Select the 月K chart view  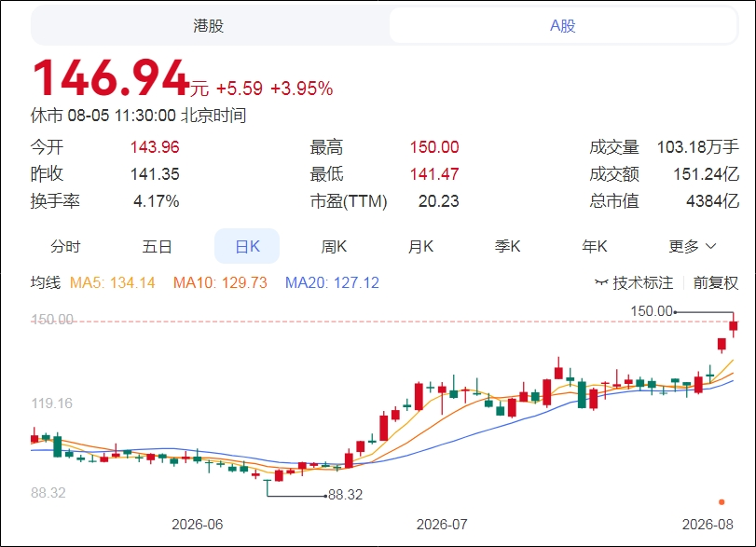click(420, 246)
